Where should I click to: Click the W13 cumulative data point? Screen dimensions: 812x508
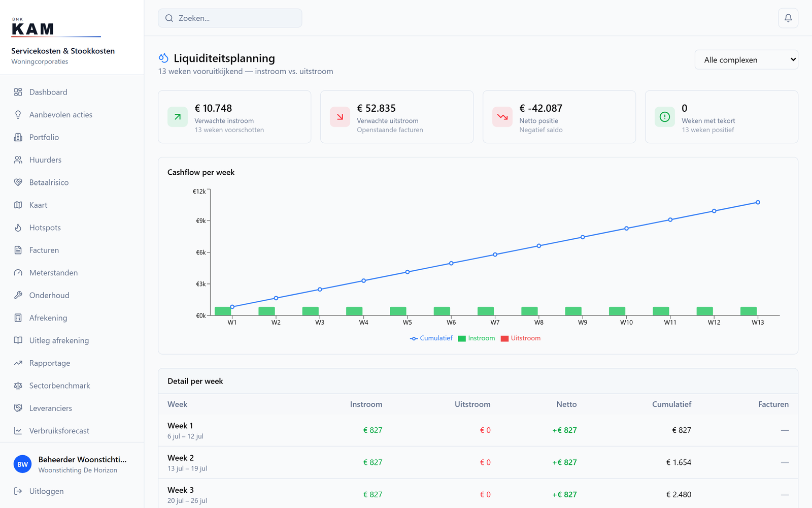click(758, 202)
